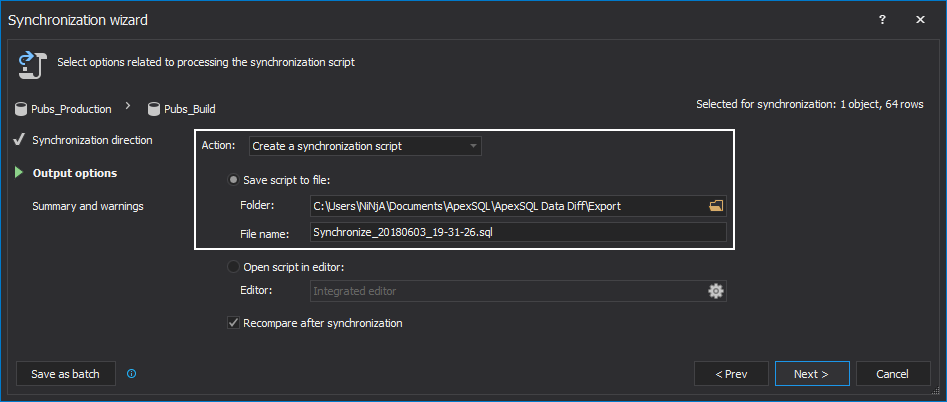Click the Pubs_Build database icon

pyautogui.click(x=154, y=109)
